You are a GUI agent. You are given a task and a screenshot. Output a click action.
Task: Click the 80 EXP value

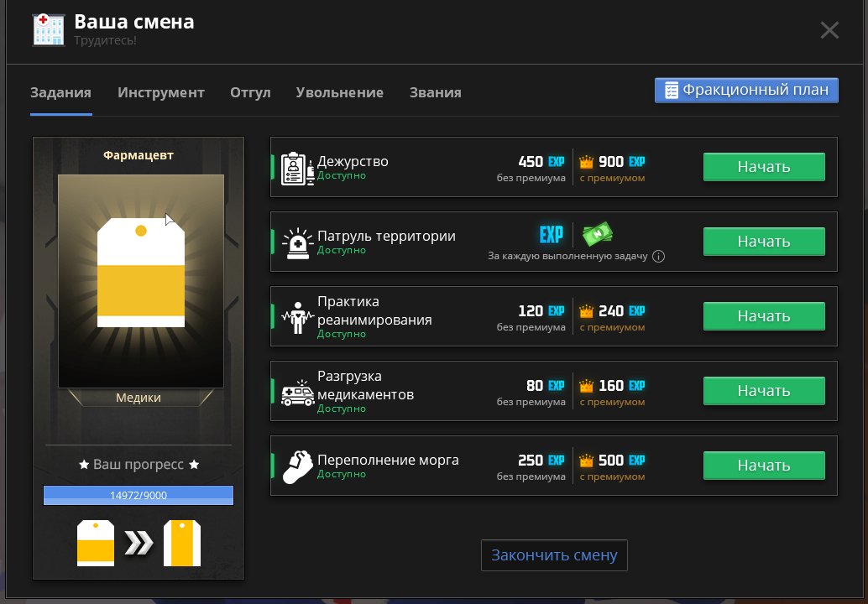546,386
